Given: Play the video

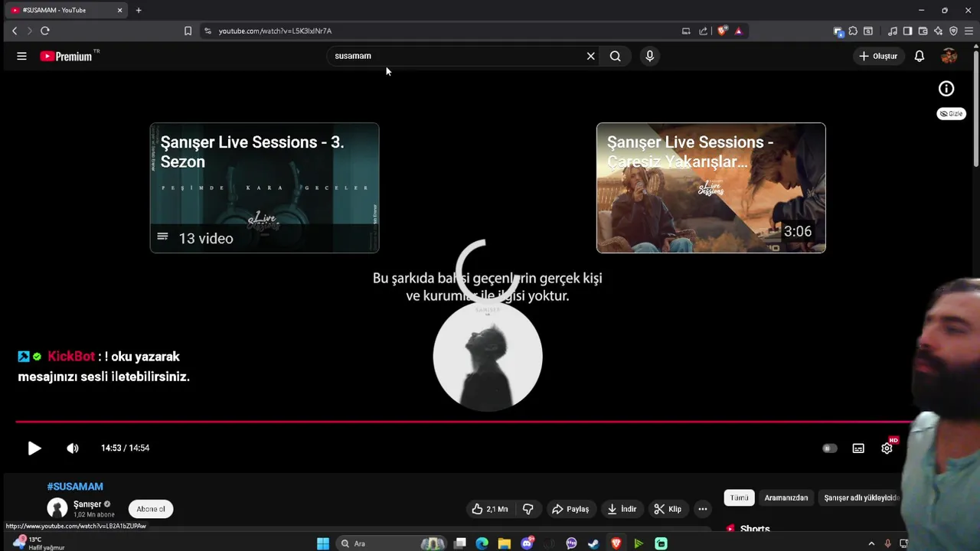Looking at the screenshot, I should click(x=34, y=448).
